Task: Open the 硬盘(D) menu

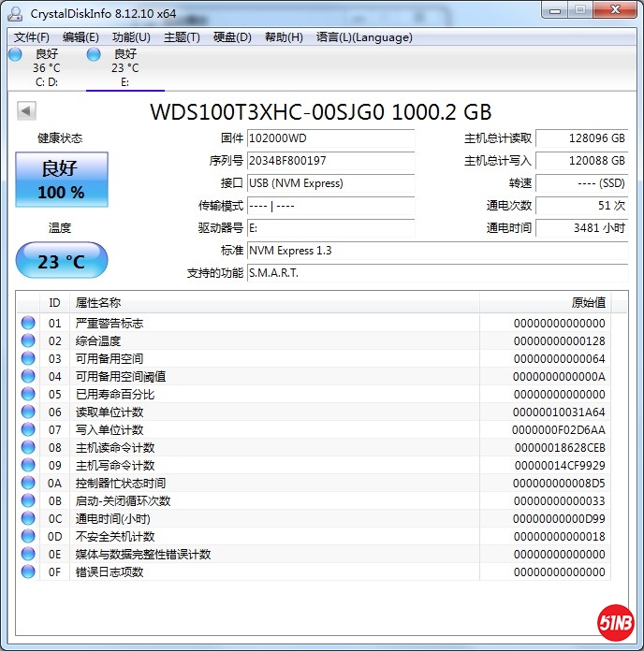Action: tap(232, 37)
